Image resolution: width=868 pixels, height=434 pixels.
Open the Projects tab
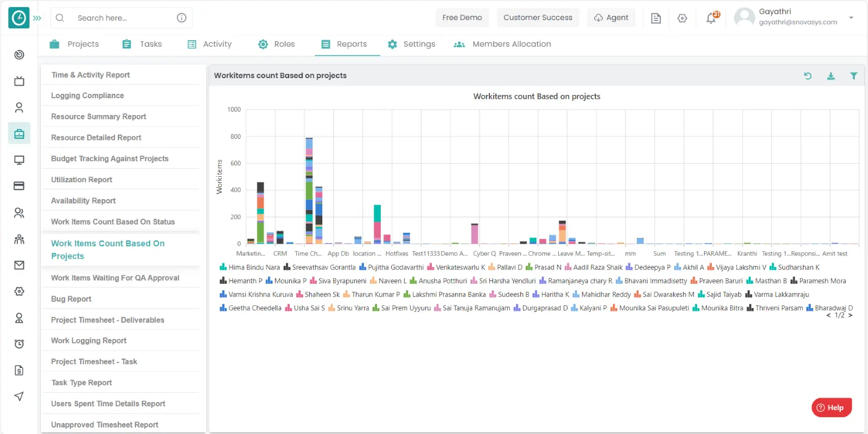(74, 44)
